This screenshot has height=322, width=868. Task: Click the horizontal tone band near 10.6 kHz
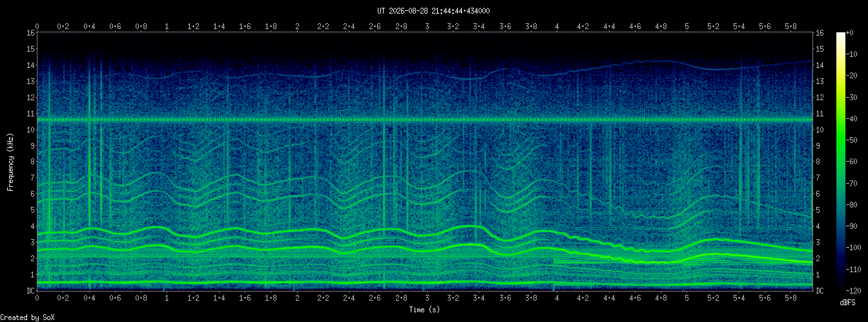[425, 120]
